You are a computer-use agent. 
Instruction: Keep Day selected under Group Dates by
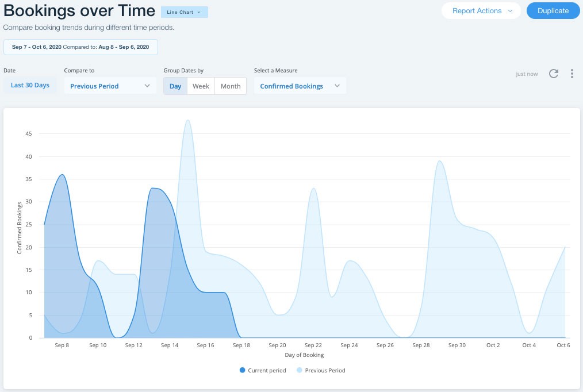(175, 86)
